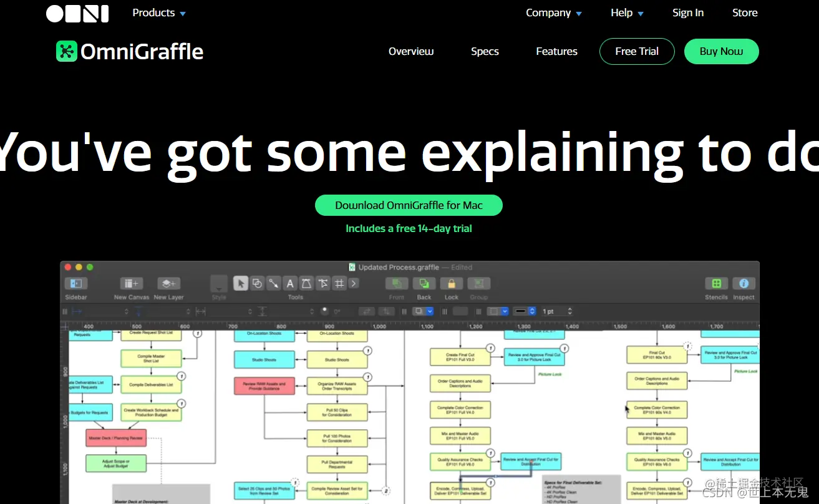Select the 'Pull 100 Photos for Consideration' box
The height and width of the screenshot is (504, 819).
pyautogui.click(x=337, y=439)
